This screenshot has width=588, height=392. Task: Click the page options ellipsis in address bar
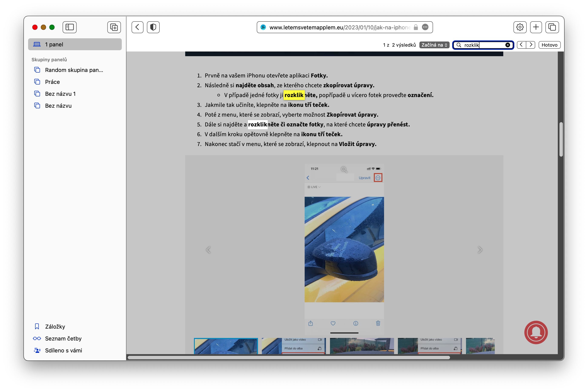click(x=425, y=27)
